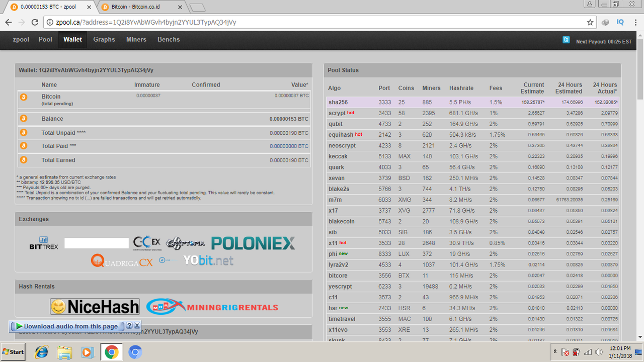Open the NiceHash rentals logo
The height and width of the screenshot is (362, 644).
tap(95, 306)
